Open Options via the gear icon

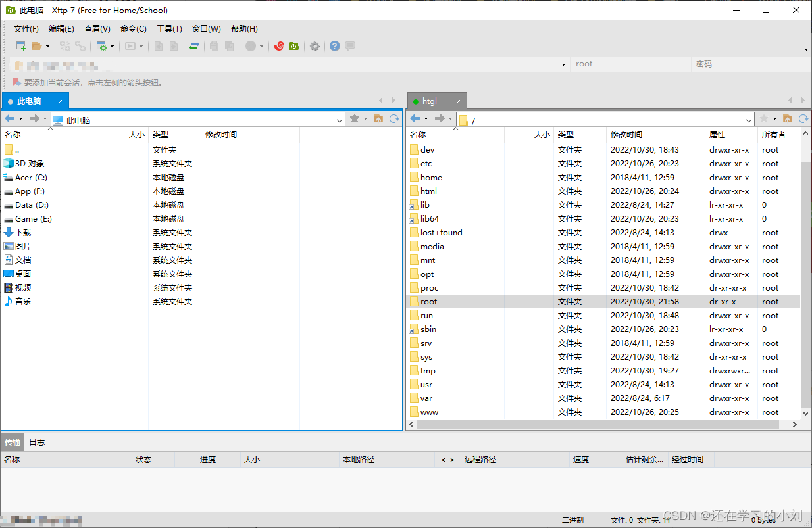tap(315, 46)
